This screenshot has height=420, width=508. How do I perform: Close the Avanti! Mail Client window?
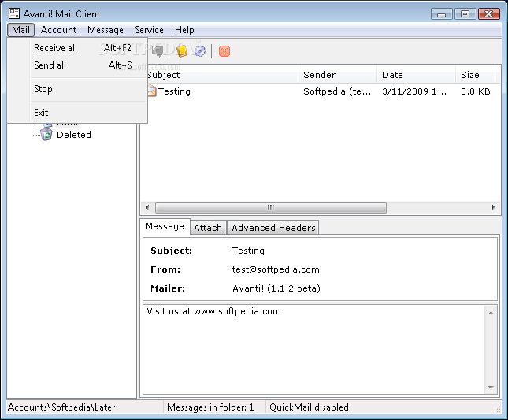[x=489, y=14]
